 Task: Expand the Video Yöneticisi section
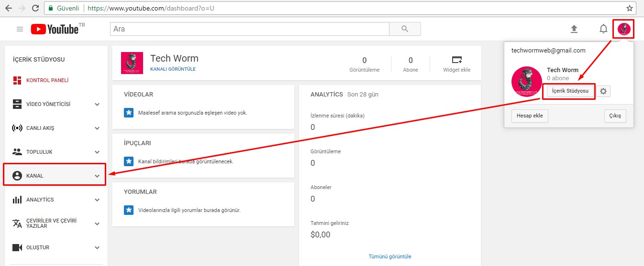(x=97, y=104)
